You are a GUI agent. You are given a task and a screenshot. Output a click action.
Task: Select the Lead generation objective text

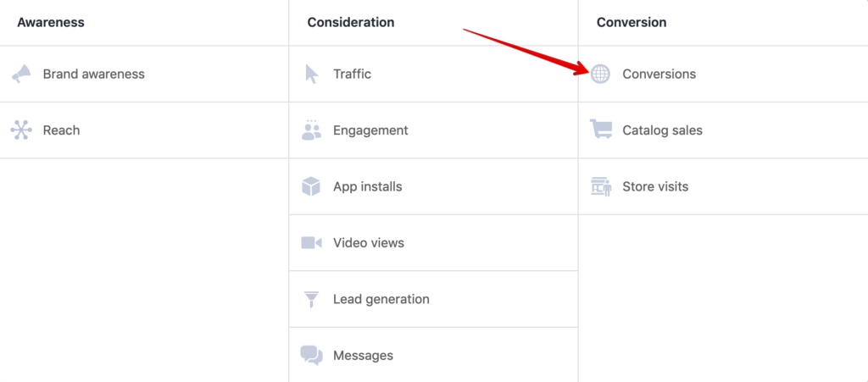coord(381,299)
